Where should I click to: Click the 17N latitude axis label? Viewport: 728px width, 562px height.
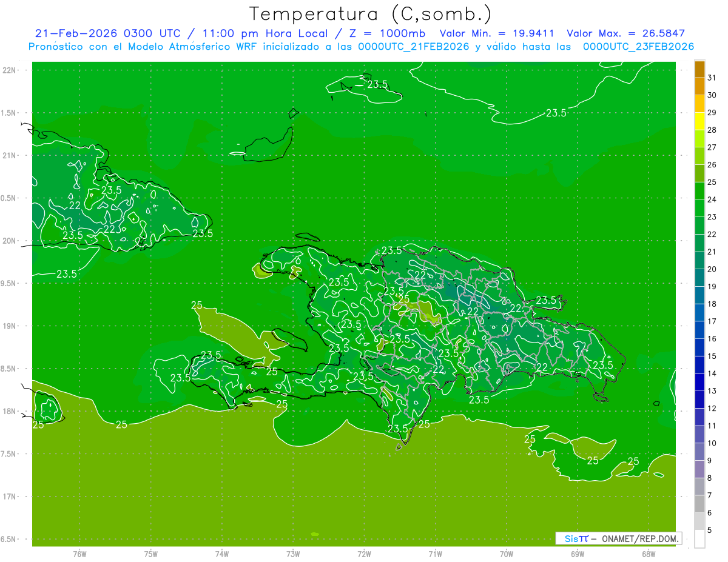pos(10,497)
